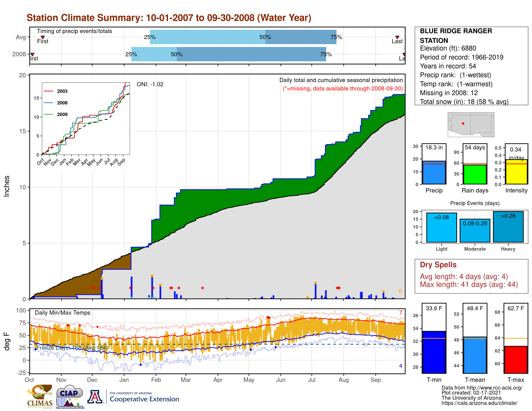Click 'Total snow (in): 18 (58 % avg)'
532x411 pixels.
tap(464, 102)
